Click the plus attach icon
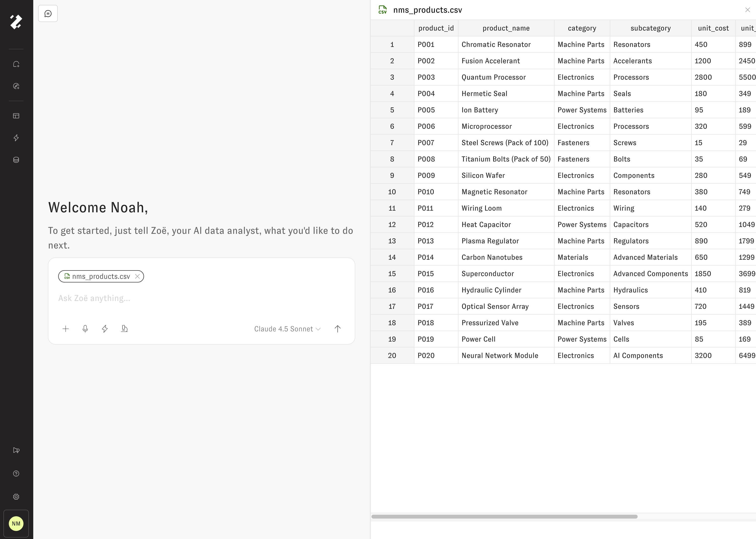 tap(66, 329)
